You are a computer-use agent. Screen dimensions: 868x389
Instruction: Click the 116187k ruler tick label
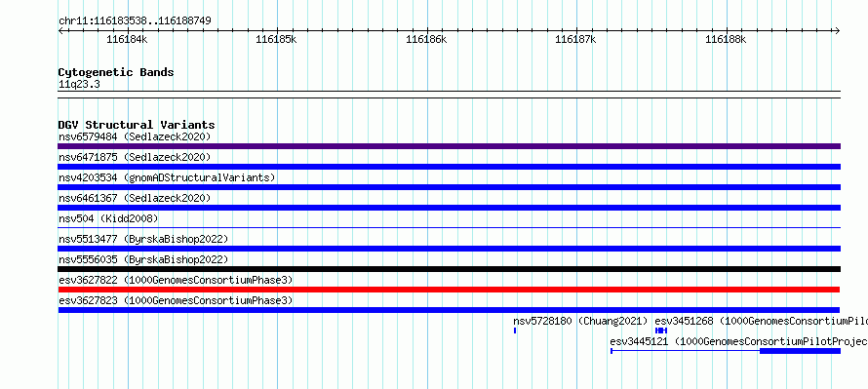coord(575,39)
